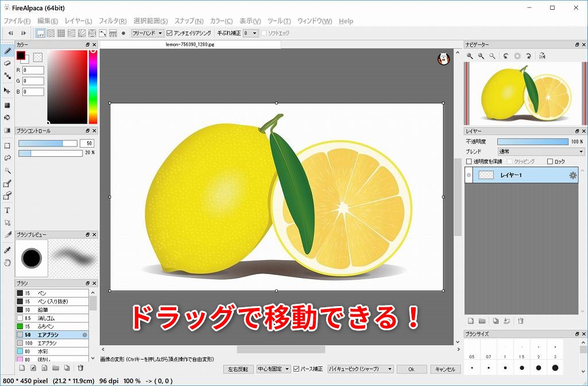Select the Eraser tool in left toolbar

(x=7, y=63)
